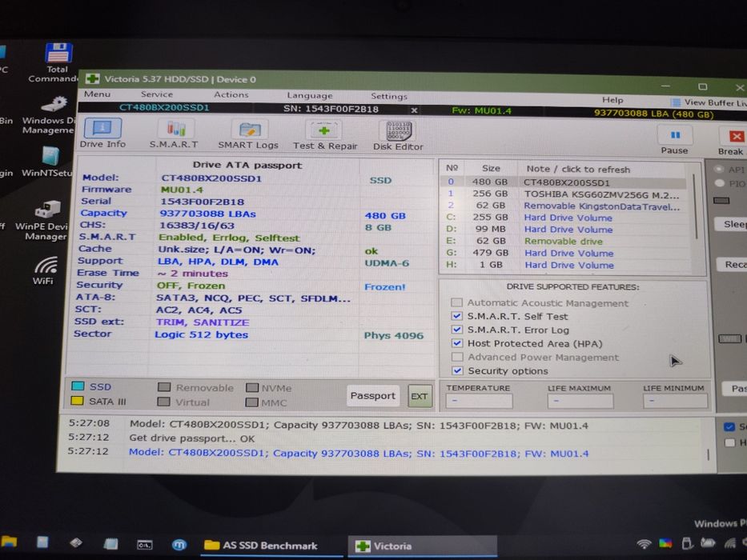Image resolution: width=747 pixels, height=560 pixels.
Task: Open the file explorer taskbar icon
Action: click(x=8, y=542)
